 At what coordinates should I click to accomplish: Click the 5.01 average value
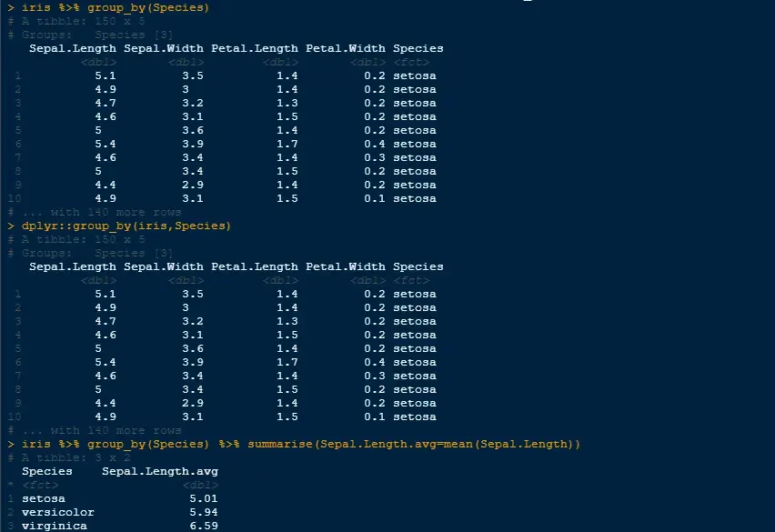(204, 498)
